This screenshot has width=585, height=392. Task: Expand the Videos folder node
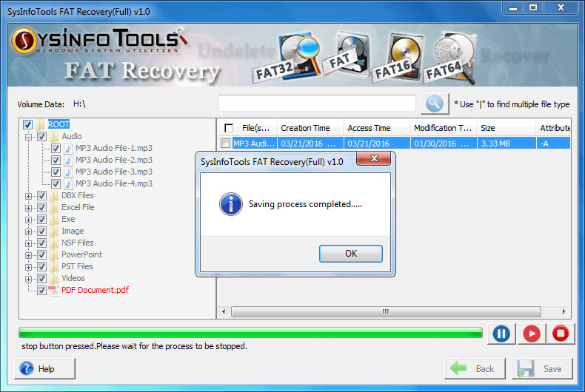pyautogui.click(x=28, y=279)
